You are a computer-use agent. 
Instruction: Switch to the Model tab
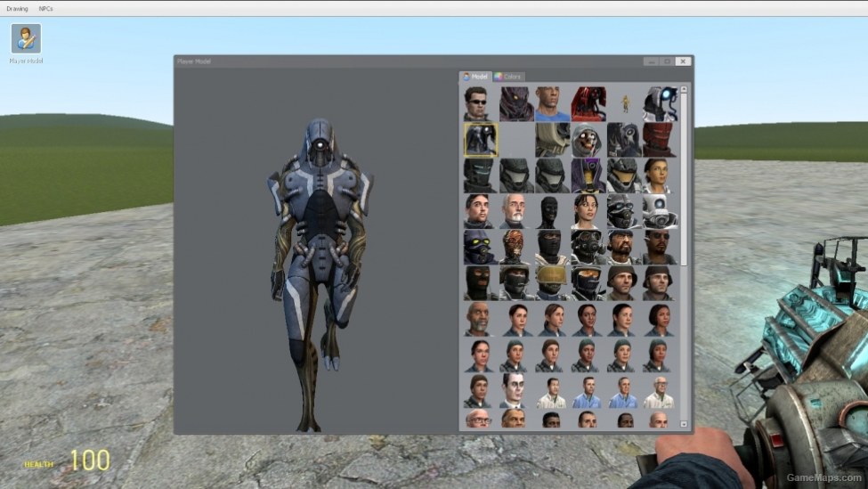pyautogui.click(x=475, y=77)
